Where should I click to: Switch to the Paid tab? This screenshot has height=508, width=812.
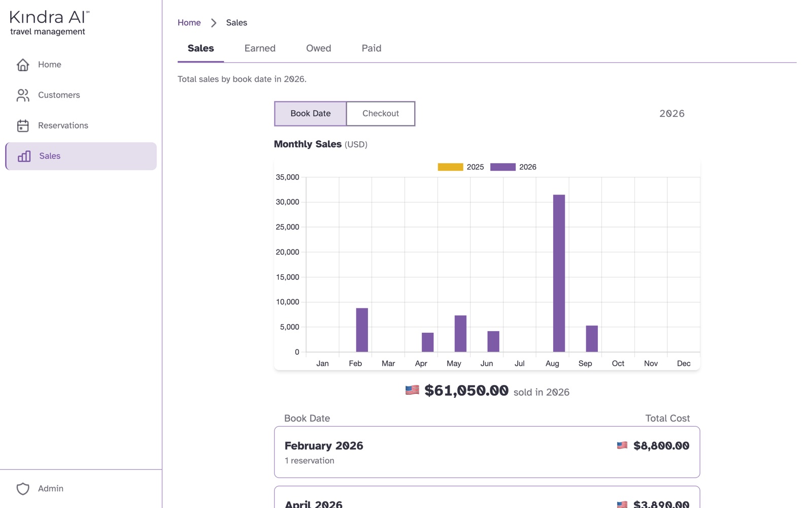click(371, 49)
